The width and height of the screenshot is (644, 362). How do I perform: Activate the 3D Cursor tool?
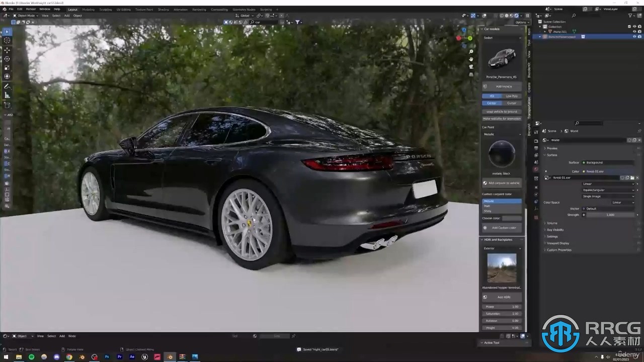(7, 40)
